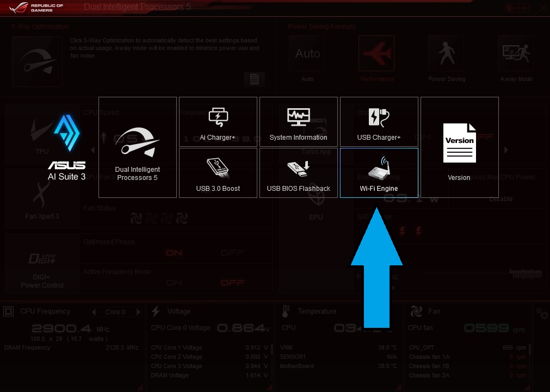Viewport: 550px width, 392px height.
Task: Select next CPU core in frequency panel
Action: click(138, 312)
